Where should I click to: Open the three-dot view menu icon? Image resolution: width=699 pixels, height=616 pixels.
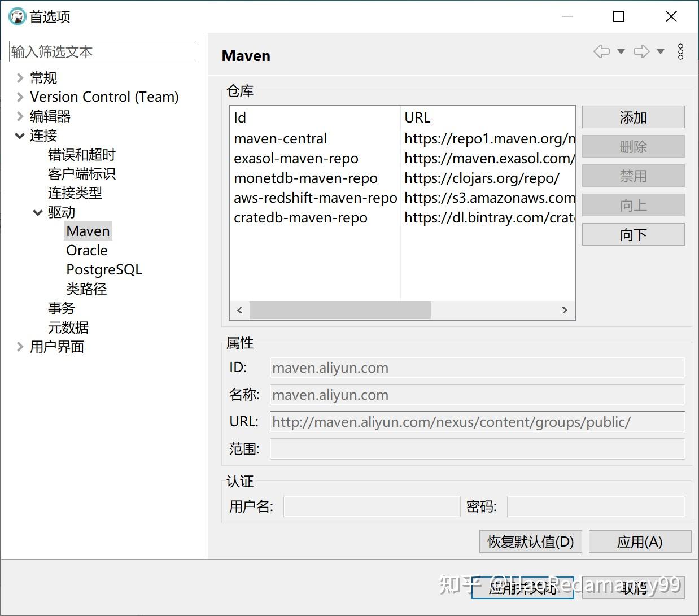[x=681, y=51]
